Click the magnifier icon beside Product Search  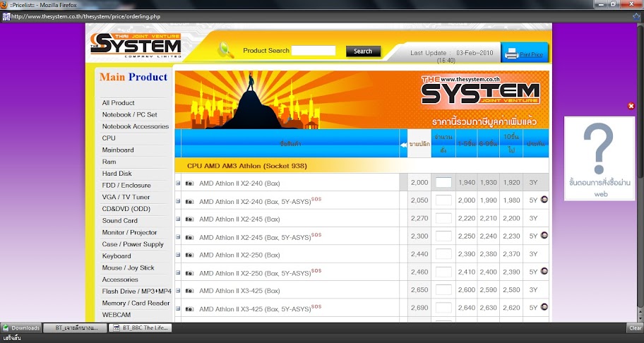225,50
